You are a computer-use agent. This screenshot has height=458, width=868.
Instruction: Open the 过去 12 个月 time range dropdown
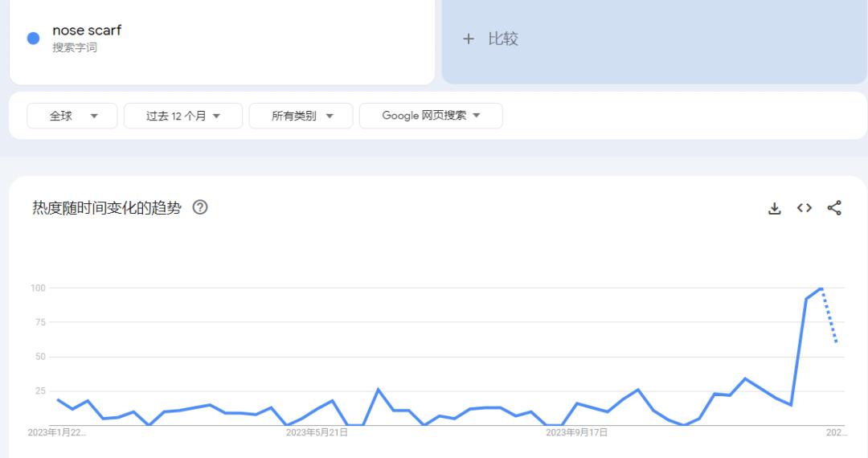tap(183, 116)
